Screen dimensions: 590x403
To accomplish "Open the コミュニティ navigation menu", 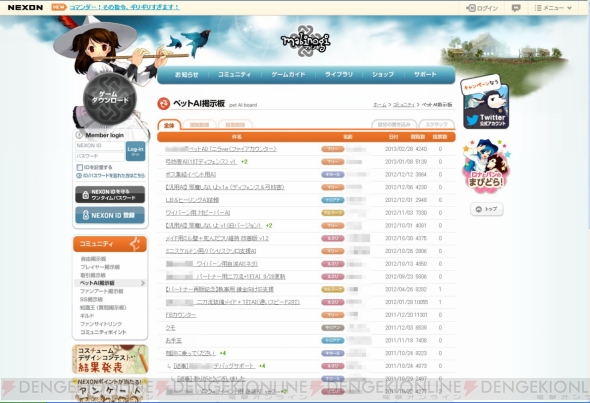I will click(x=234, y=75).
